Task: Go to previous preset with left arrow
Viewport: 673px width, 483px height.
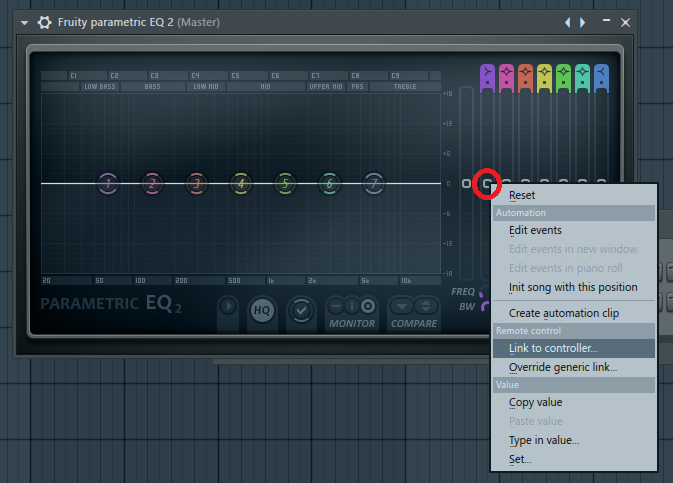Action: tap(567, 22)
